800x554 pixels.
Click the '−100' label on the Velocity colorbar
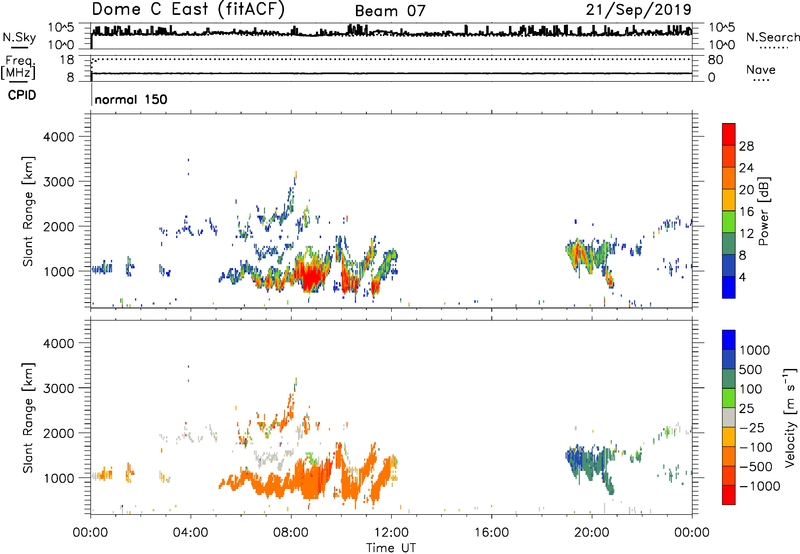point(756,447)
